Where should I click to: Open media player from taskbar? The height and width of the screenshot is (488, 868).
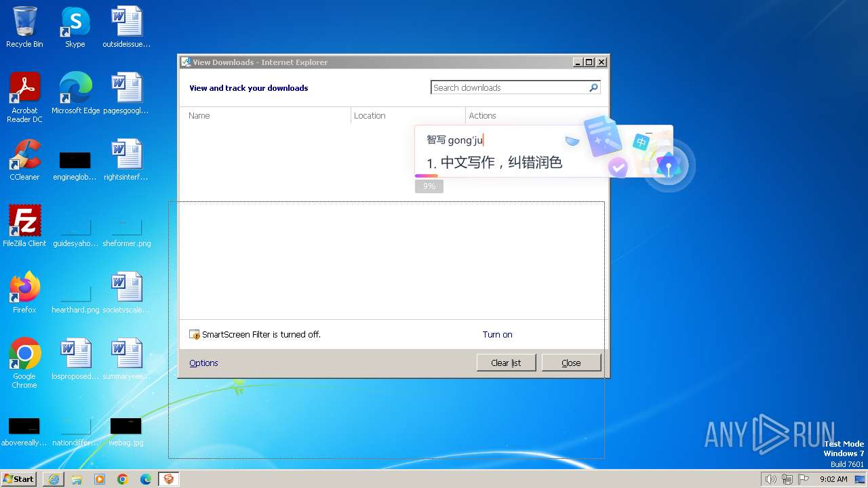tap(100, 479)
